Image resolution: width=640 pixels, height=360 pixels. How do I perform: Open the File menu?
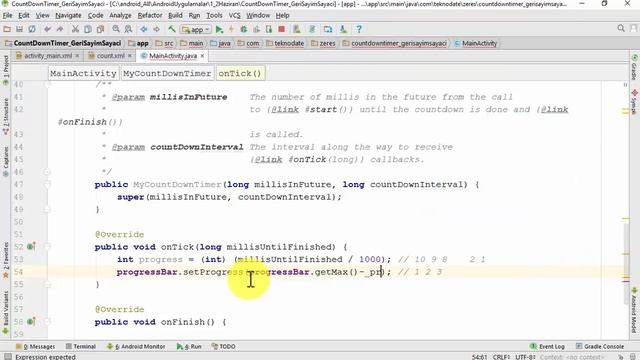click(x=7, y=16)
